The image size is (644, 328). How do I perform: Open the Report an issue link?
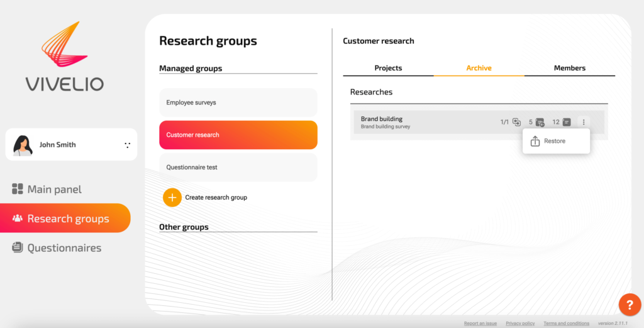480,324
